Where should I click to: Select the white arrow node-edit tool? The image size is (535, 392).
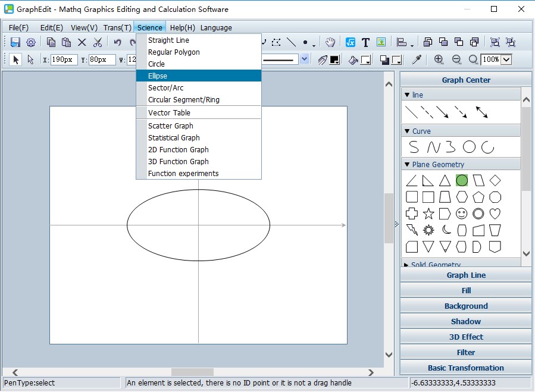click(30, 59)
